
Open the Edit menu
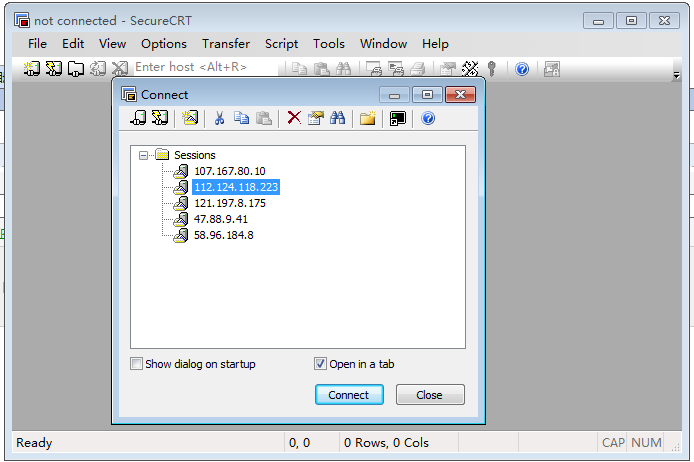coord(73,44)
